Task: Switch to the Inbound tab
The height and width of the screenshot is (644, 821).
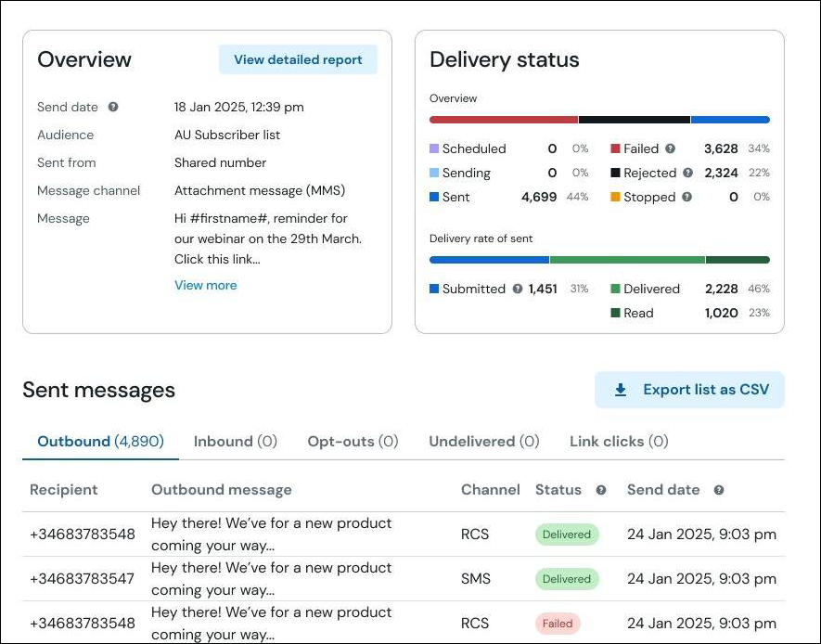Action: (235, 442)
